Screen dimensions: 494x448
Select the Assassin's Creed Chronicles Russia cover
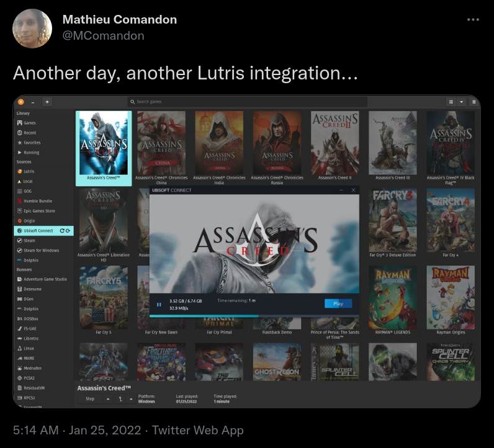[x=277, y=143]
